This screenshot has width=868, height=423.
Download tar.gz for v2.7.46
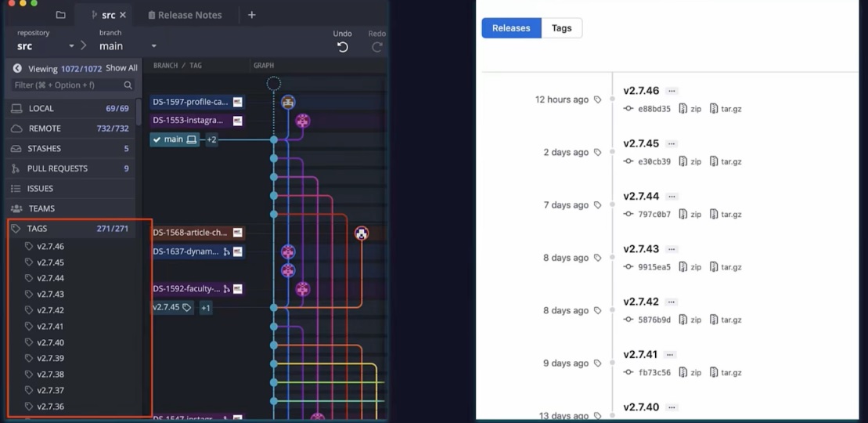pyautogui.click(x=726, y=109)
